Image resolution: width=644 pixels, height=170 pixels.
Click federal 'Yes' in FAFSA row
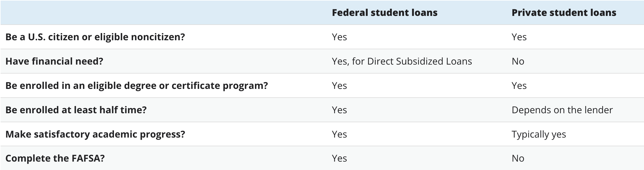[339, 158]
